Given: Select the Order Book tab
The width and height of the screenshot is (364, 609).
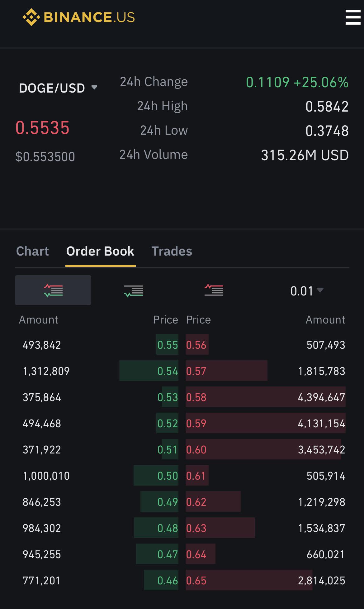Looking at the screenshot, I should pyautogui.click(x=100, y=251).
